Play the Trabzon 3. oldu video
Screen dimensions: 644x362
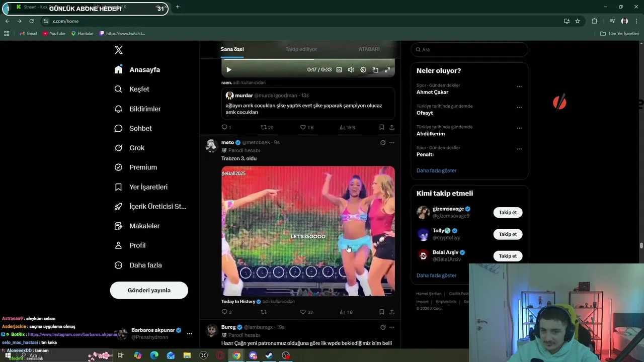(x=308, y=231)
